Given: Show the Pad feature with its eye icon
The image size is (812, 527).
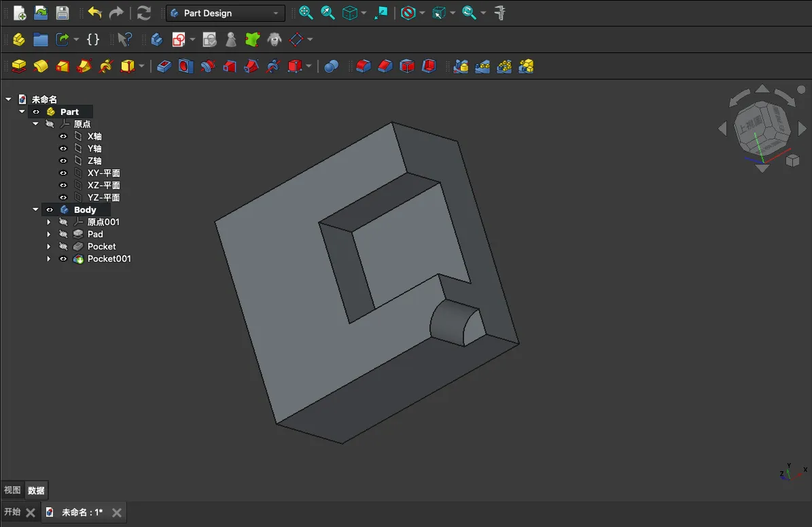Looking at the screenshot, I should tap(63, 235).
